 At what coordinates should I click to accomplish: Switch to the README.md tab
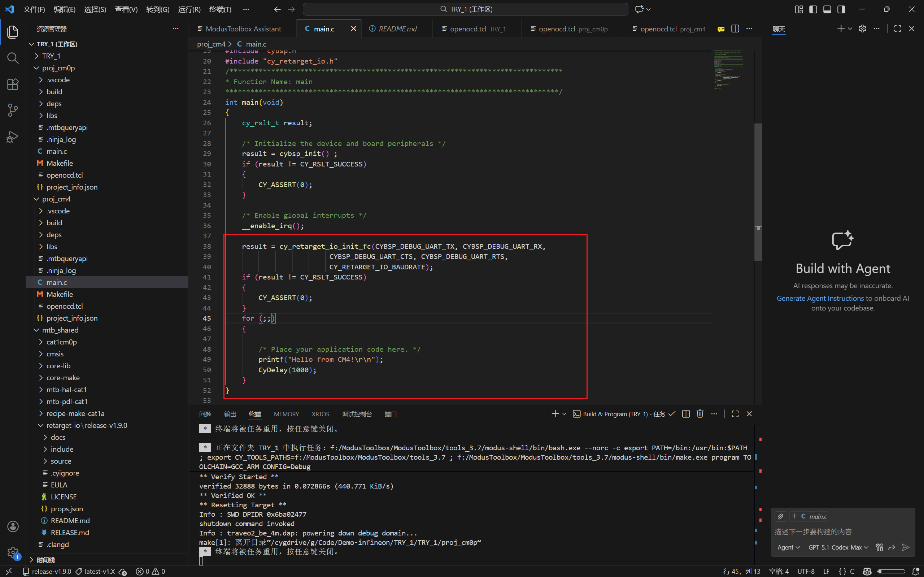pyautogui.click(x=397, y=29)
